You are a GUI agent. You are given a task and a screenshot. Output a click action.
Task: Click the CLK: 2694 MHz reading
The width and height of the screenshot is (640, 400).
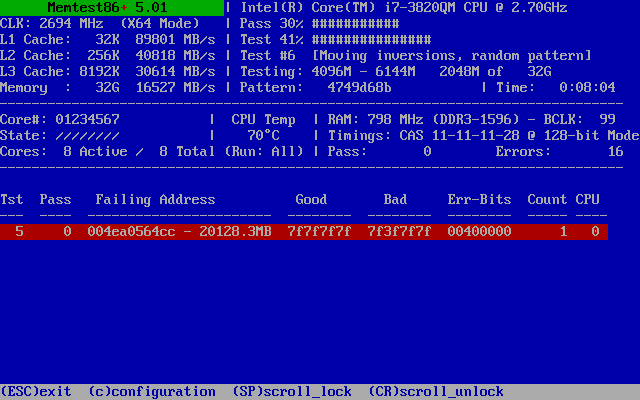coord(51,23)
